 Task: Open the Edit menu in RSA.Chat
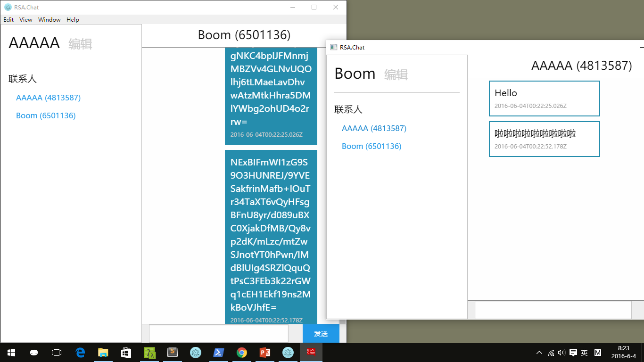pos(8,20)
